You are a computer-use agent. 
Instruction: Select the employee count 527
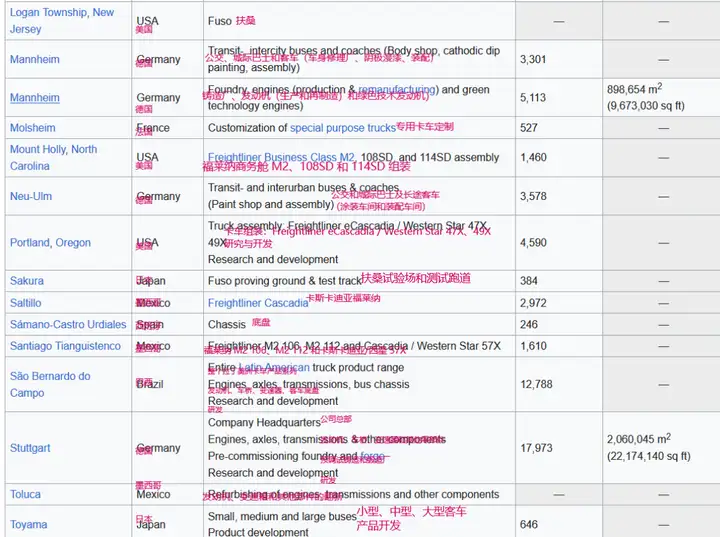tap(529, 128)
